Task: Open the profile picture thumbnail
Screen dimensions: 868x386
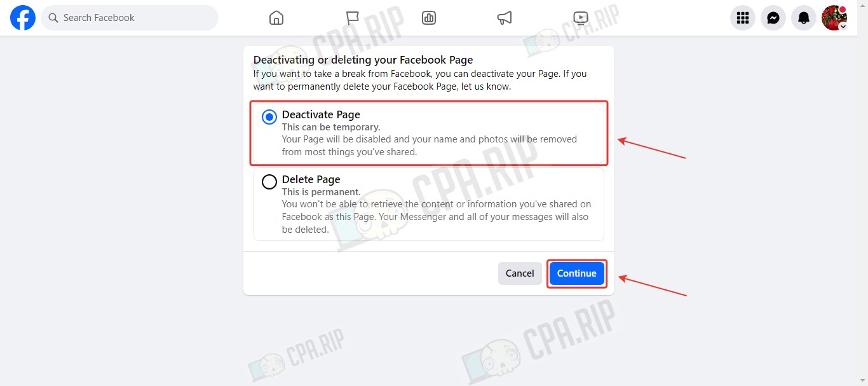Action: click(834, 18)
